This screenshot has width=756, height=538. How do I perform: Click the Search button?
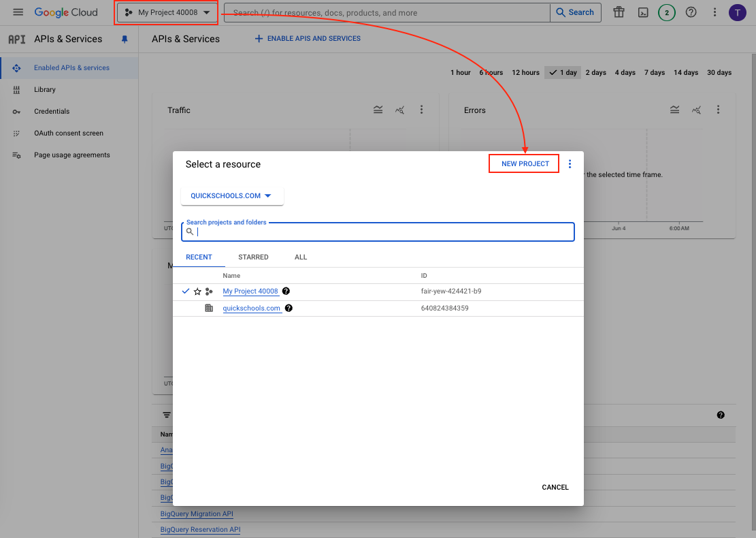pos(575,12)
